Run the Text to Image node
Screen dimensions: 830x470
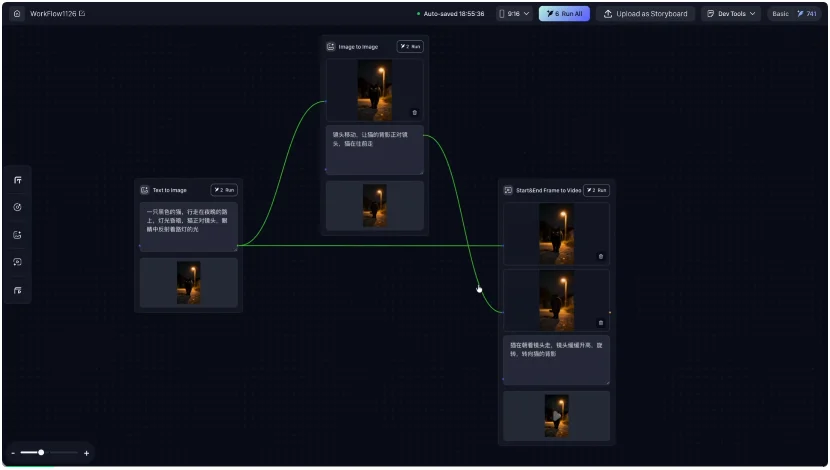click(x=224, y=190)
